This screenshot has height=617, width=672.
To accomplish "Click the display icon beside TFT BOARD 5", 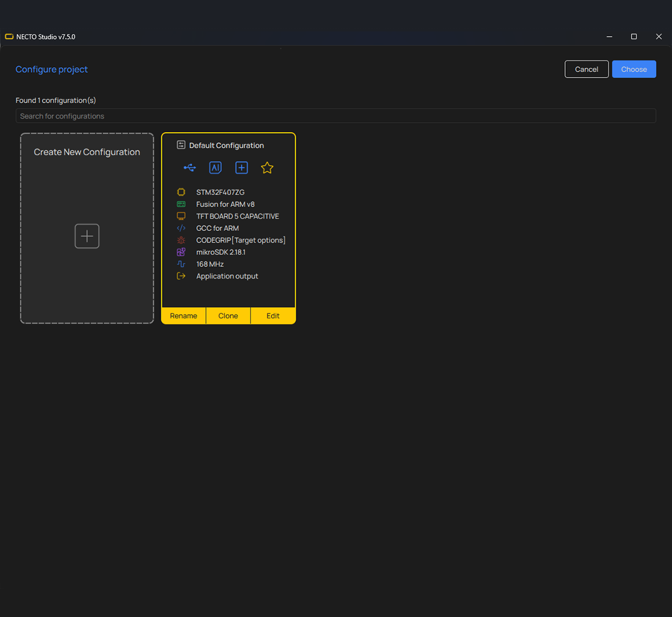I will tap(181, 216).
